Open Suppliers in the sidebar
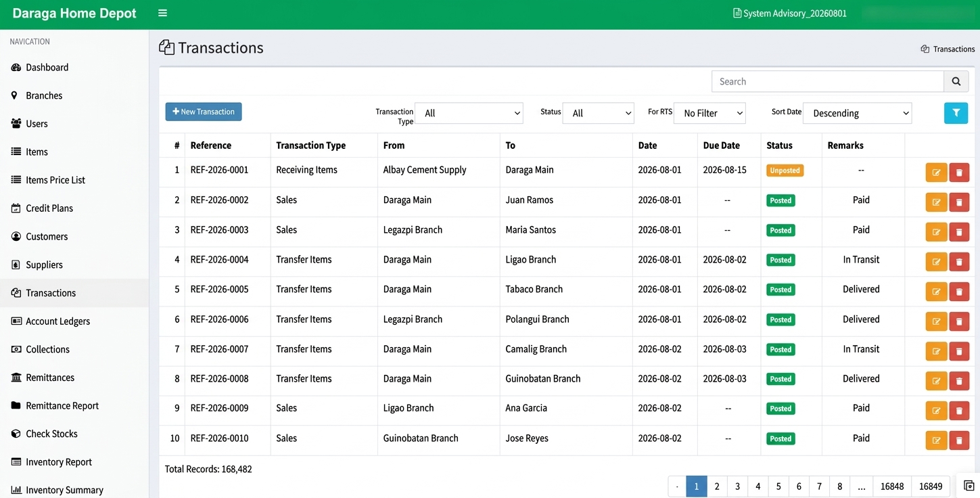 click(74, 265)
